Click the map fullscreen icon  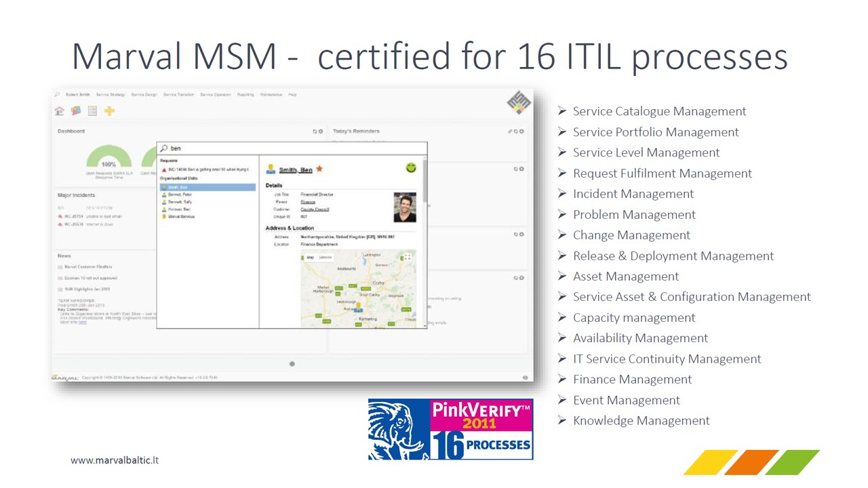(408, 258)
